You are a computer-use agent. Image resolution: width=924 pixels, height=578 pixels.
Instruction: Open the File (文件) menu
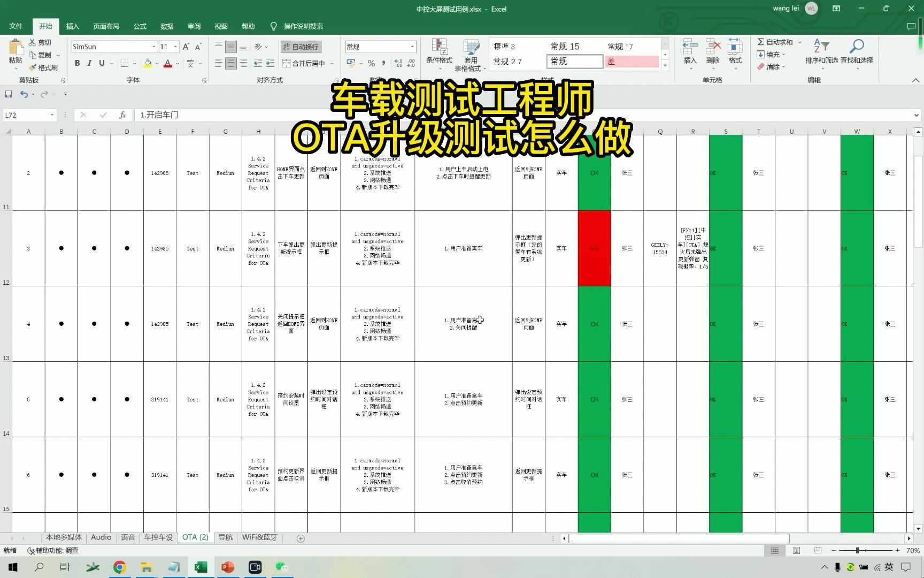[x=16, y=26]
